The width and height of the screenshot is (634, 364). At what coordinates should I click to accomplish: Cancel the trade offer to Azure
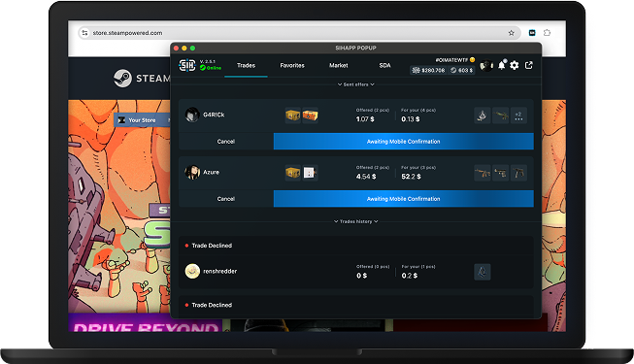point(226,199)
